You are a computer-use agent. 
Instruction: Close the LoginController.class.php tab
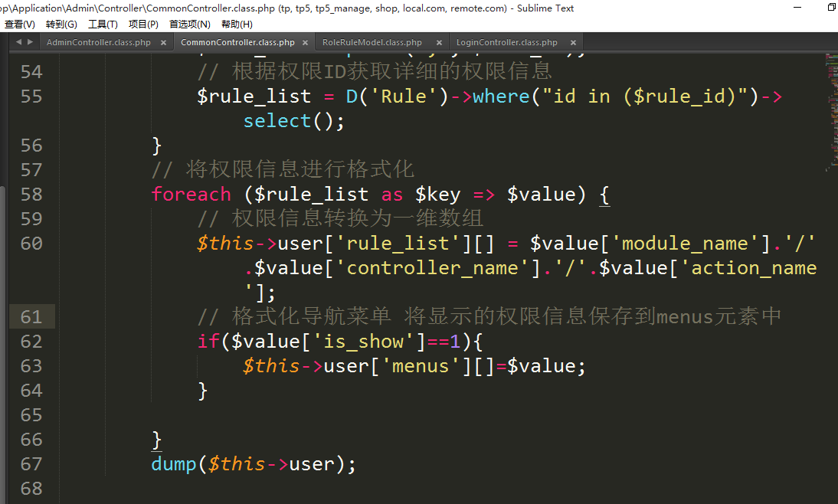[x=572, y=43]
